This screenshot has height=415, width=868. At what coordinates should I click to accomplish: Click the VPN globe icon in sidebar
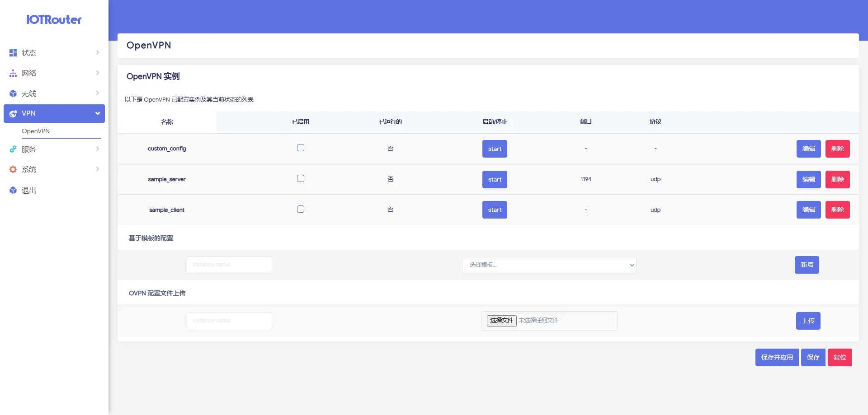point(13,113)
